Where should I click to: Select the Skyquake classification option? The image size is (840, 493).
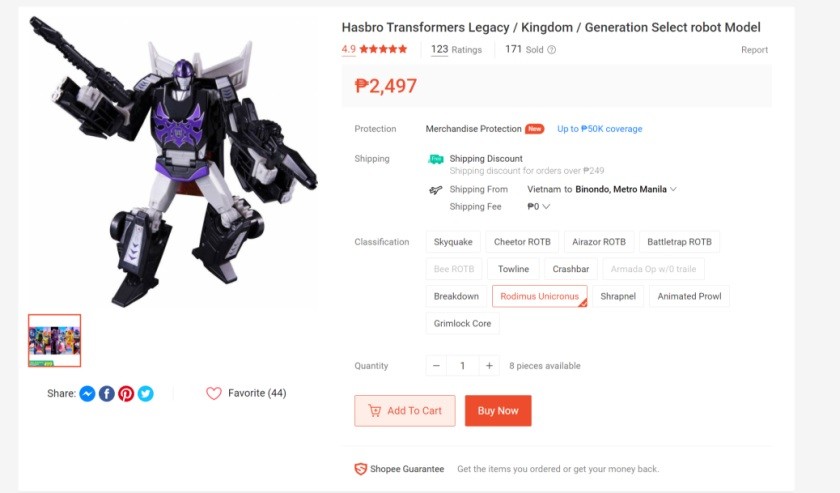point(453,242)
